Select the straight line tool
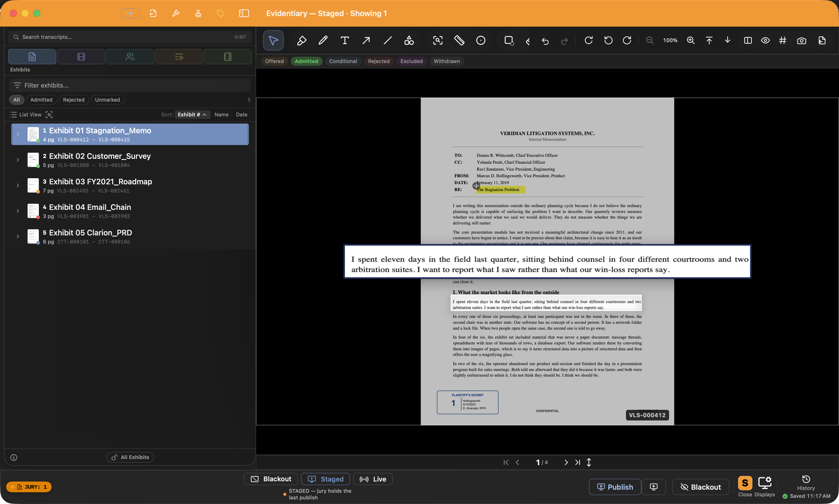 (387, 40)
